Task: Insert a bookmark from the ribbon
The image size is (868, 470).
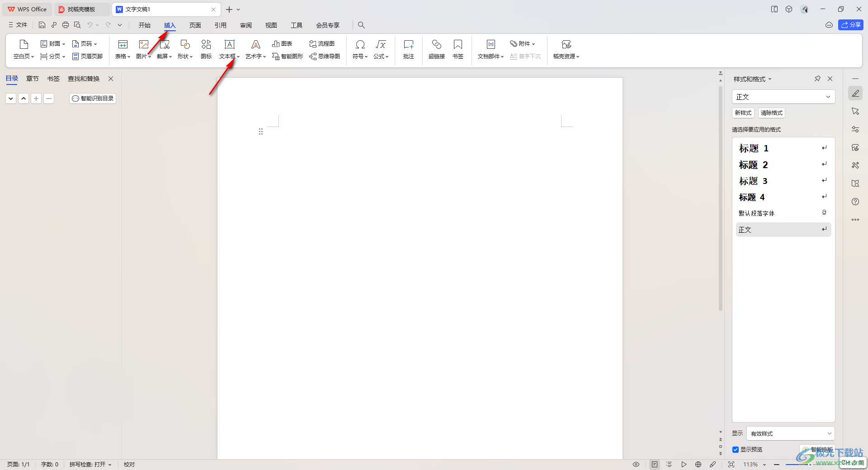Action: (458, 50)
